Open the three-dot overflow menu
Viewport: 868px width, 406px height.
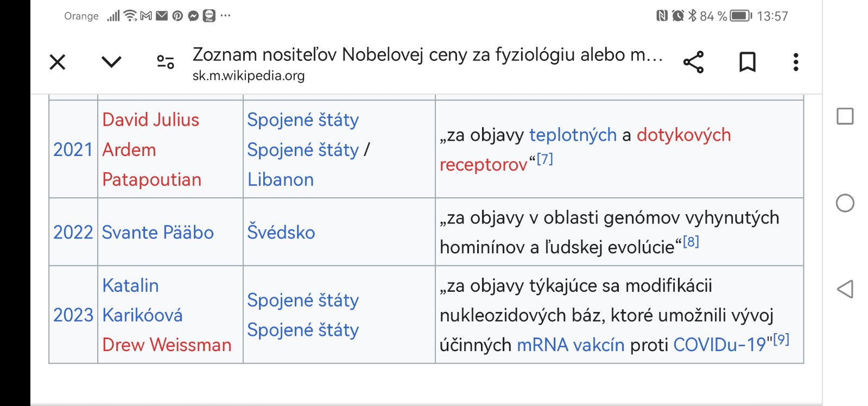pyautogui.click(x=796, y=62)
